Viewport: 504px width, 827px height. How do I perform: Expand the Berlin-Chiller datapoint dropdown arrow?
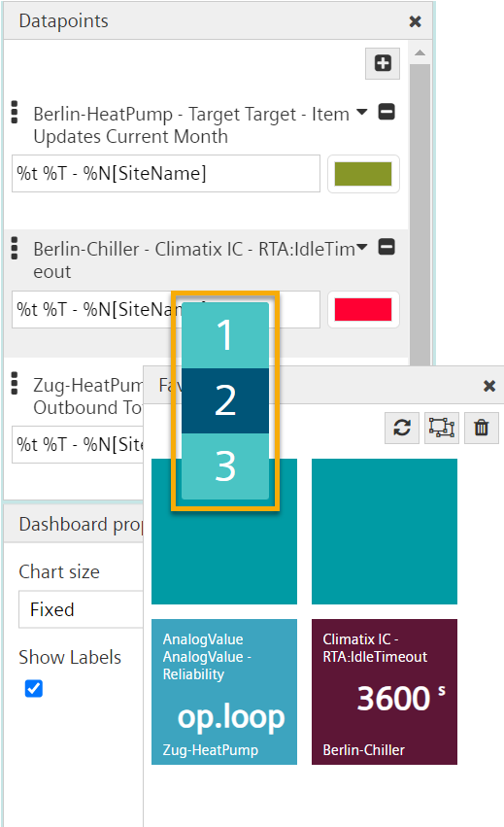(361, 247)
